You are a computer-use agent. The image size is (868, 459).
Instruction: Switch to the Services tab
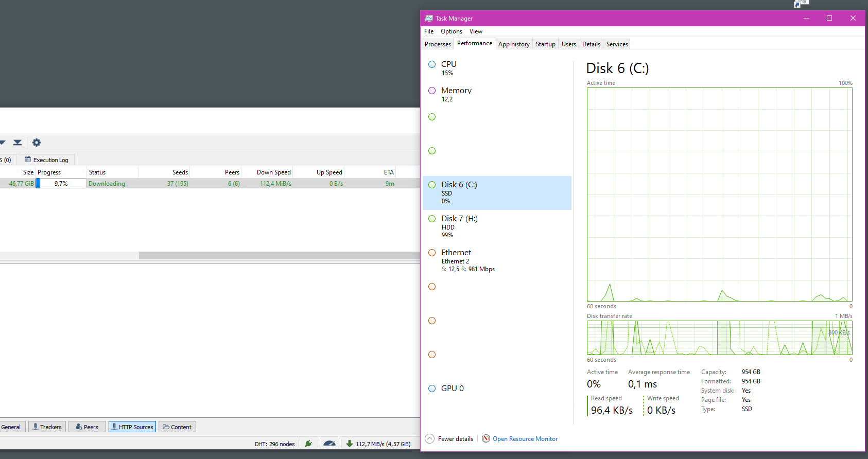coord(617,44)
